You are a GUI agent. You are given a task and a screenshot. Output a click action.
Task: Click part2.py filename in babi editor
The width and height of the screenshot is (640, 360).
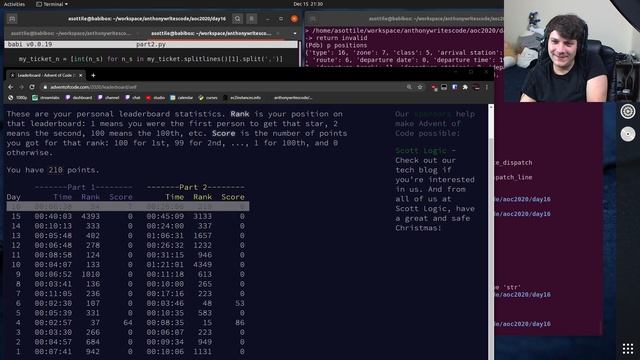[151, 44]
